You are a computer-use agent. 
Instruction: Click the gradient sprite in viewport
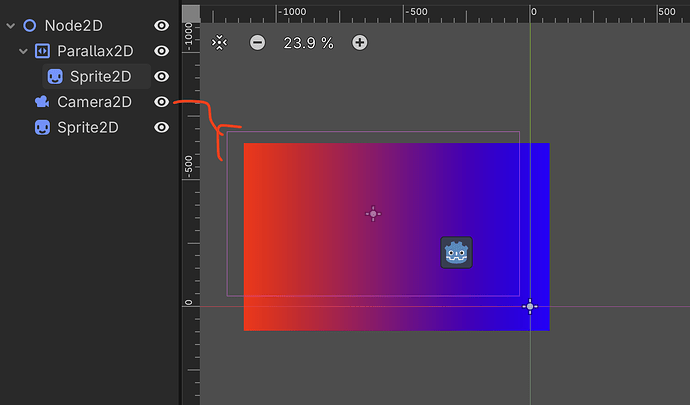coord(396,237)
